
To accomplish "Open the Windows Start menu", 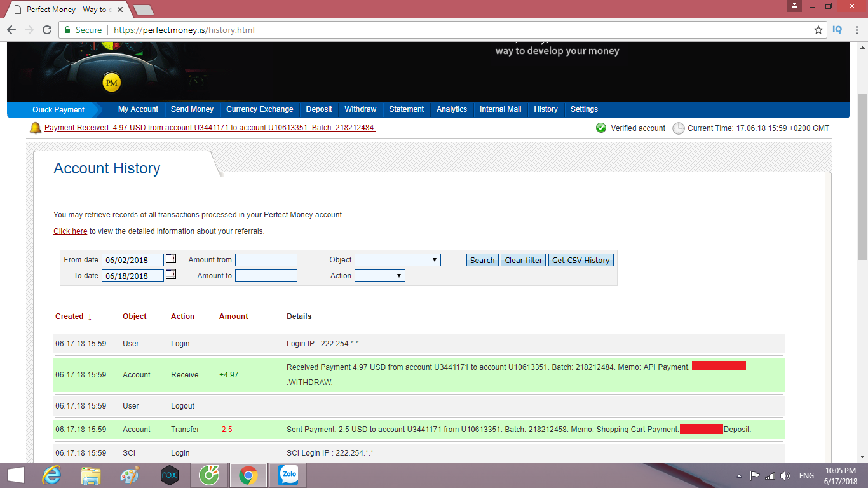I will (x=15, y=475).
